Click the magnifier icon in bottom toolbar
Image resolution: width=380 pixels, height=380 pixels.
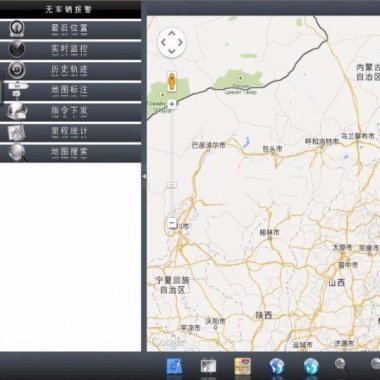point(341,366)
